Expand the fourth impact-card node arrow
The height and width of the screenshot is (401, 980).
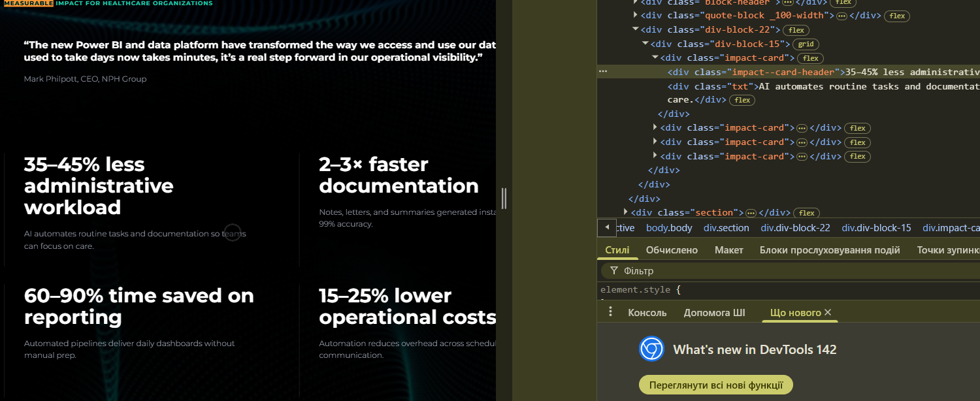pyautogui.click(x=655, y=156)
